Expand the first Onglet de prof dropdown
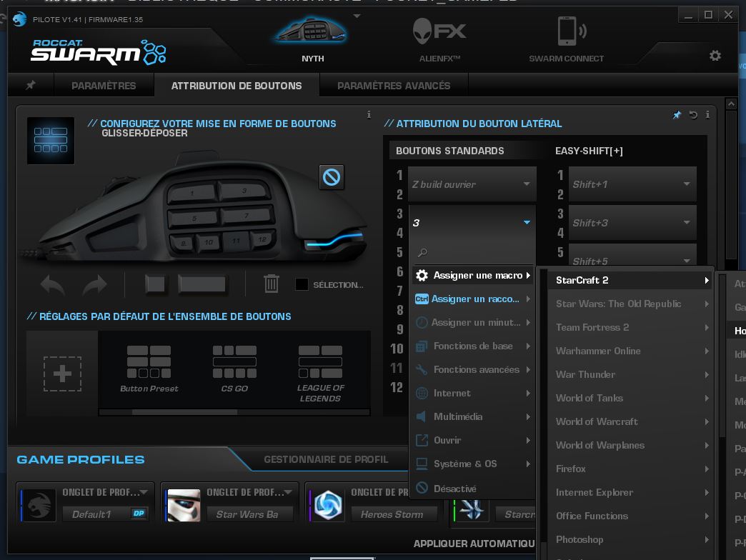The height and width of the screenshot is (560, 746). pyautogui.click(x=143, y=492)
